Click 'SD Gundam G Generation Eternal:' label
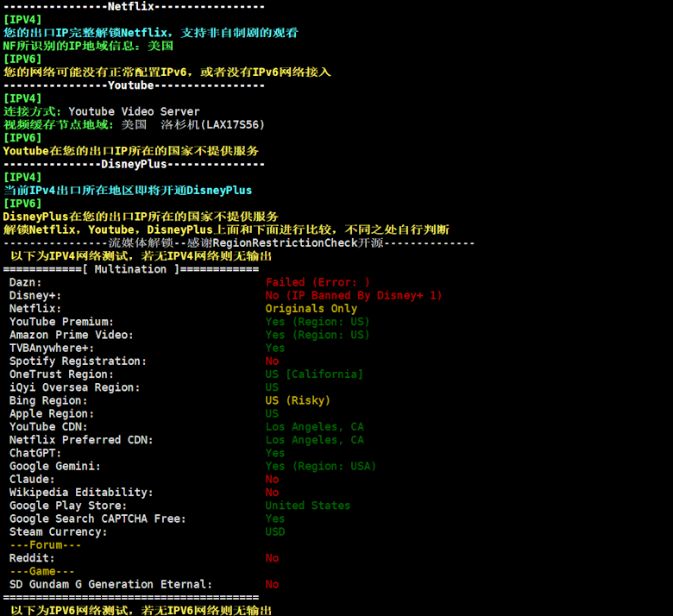The image size is (673, 616). click(x=110, y=585)
